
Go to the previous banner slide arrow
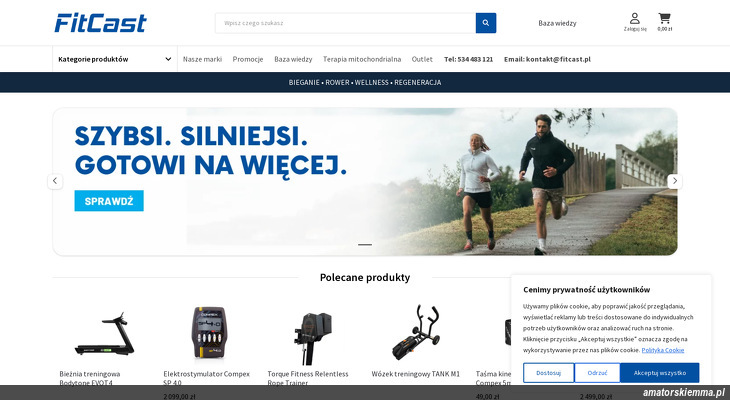[x=55, y=181]
